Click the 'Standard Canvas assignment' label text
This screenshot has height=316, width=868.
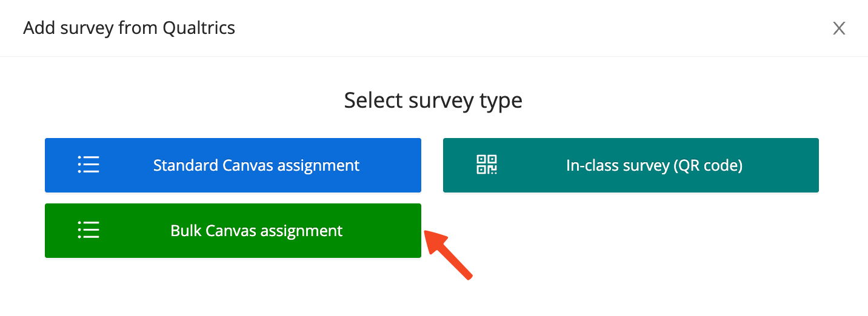click(256, 165)
